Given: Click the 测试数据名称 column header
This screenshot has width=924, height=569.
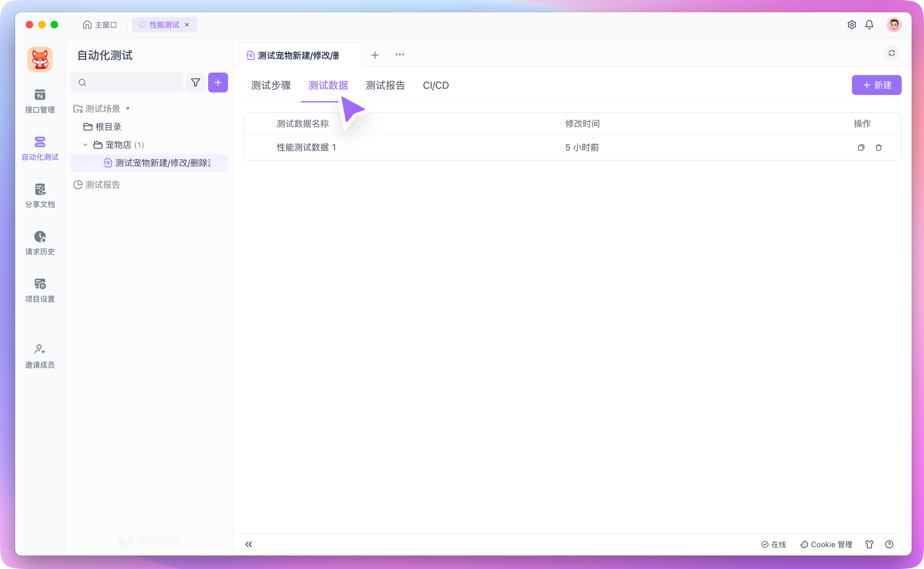Looking at the screenshot, I should (x=302, y=124).
